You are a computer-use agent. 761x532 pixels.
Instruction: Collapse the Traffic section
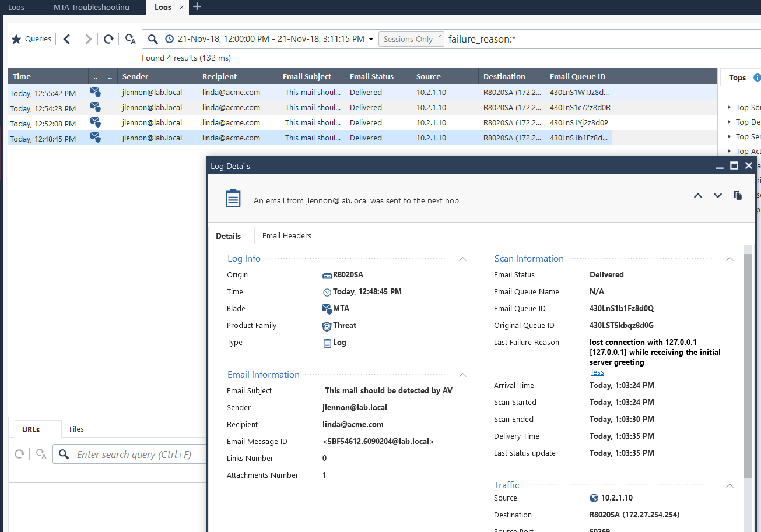click(730, 485)
